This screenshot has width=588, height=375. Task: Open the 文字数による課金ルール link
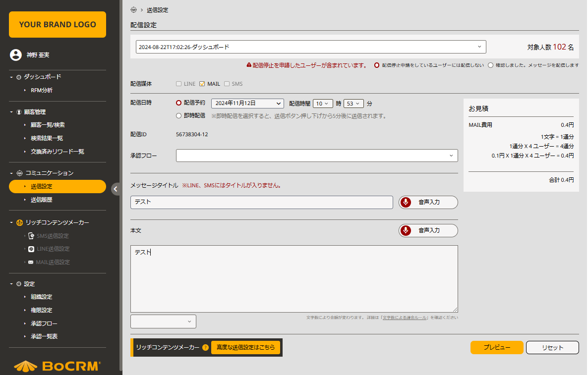pyautogui.click(x=405, y=318)
